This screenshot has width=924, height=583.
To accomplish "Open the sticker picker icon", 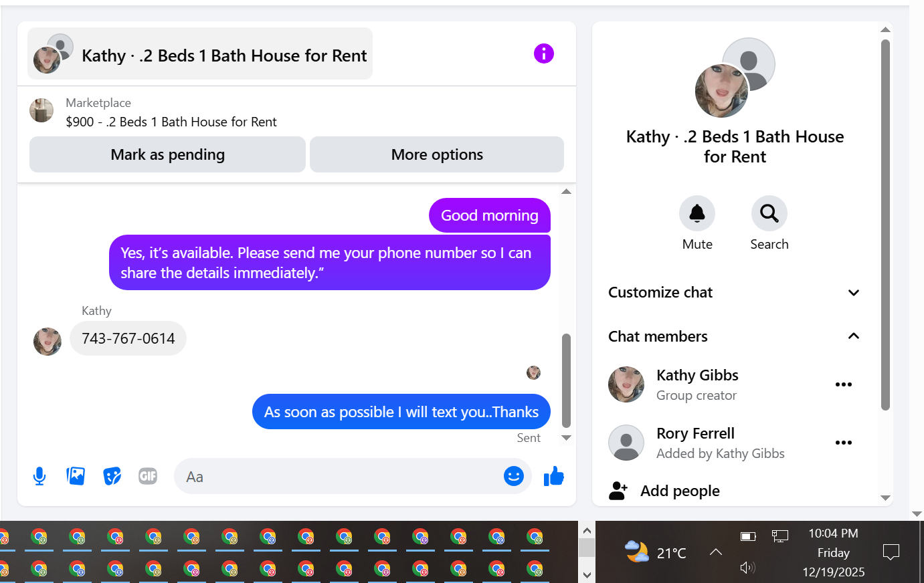I will coord(112,476).
